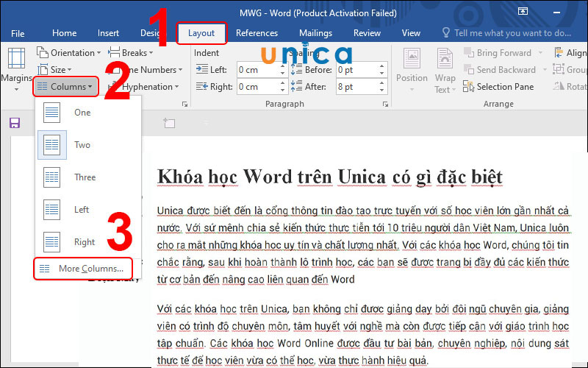Click the Position button icon
Viewport: 588px width, 368px height.
pyautogui.click(x=412, y=59)
